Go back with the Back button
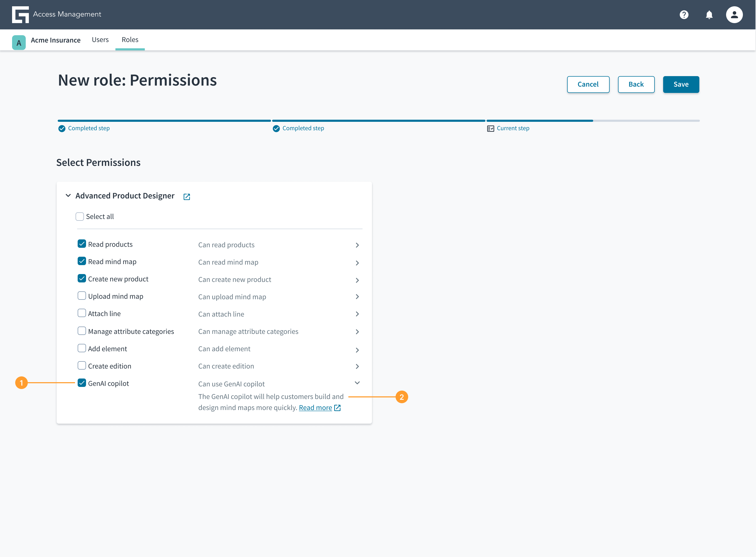 point(636,84)
